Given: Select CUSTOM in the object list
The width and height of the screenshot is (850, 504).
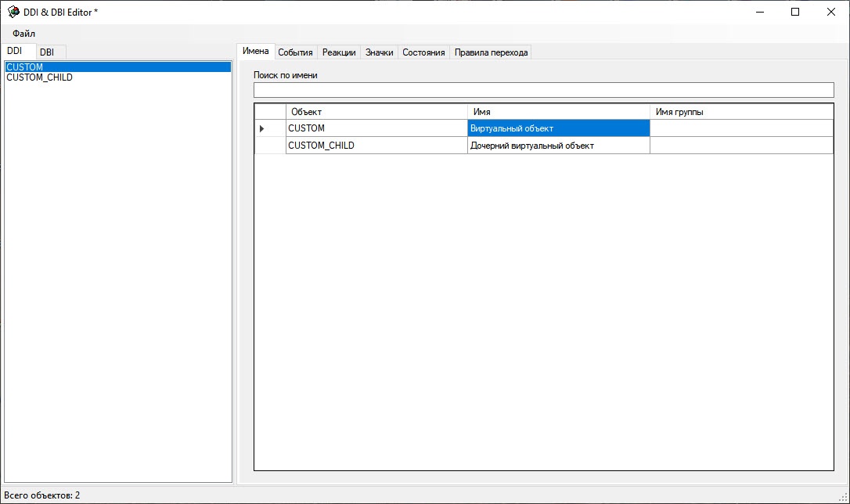Looking at the screenshot, I should pos(25,67).
